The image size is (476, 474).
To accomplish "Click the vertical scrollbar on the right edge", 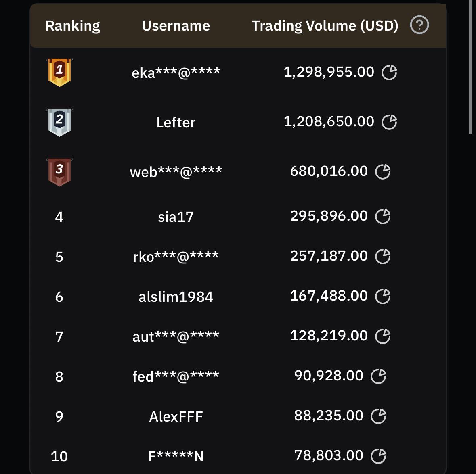I will click(x=470, y=67).
